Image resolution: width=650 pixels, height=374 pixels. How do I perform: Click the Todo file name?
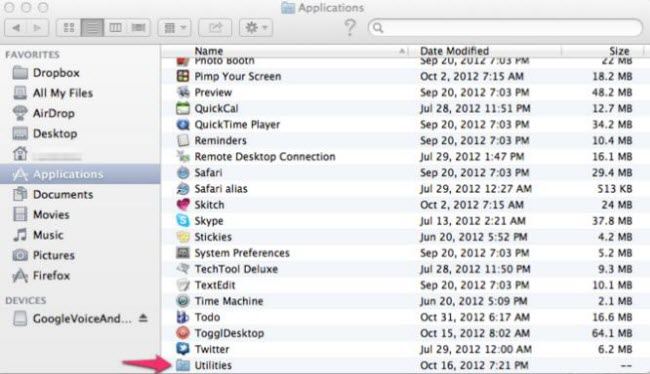point(207,317)
